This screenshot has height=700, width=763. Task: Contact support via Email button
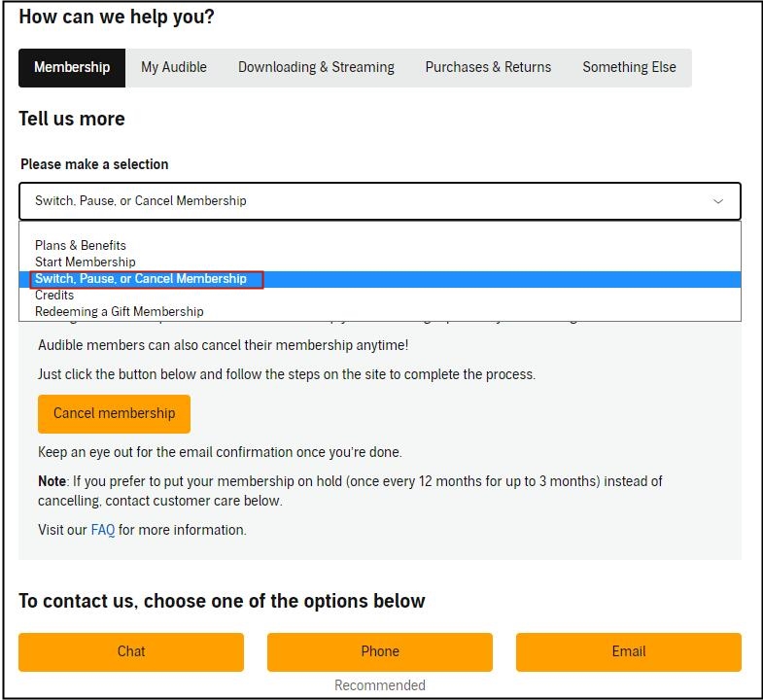click(x=629, y=651)
